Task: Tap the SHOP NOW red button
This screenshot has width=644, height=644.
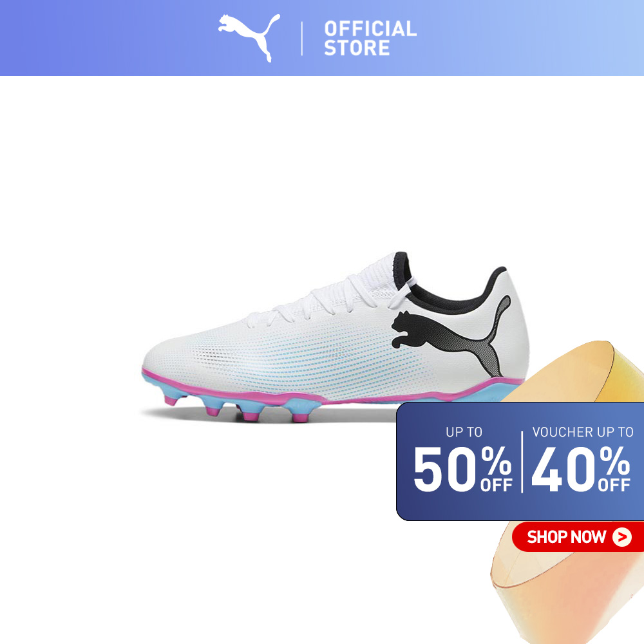Action: 578,537
